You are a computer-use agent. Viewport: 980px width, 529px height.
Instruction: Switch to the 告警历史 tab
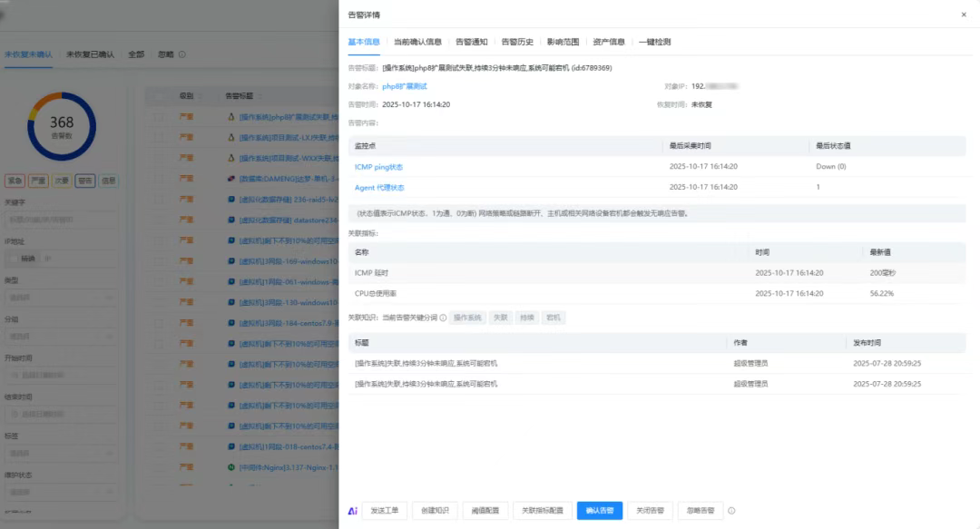(x=517, y=42)
